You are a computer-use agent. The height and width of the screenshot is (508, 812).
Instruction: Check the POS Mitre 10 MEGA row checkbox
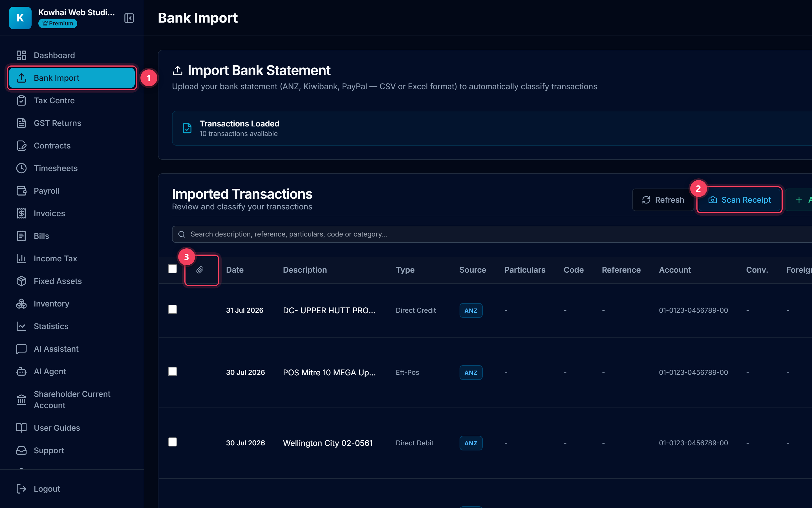click(173, 371)
